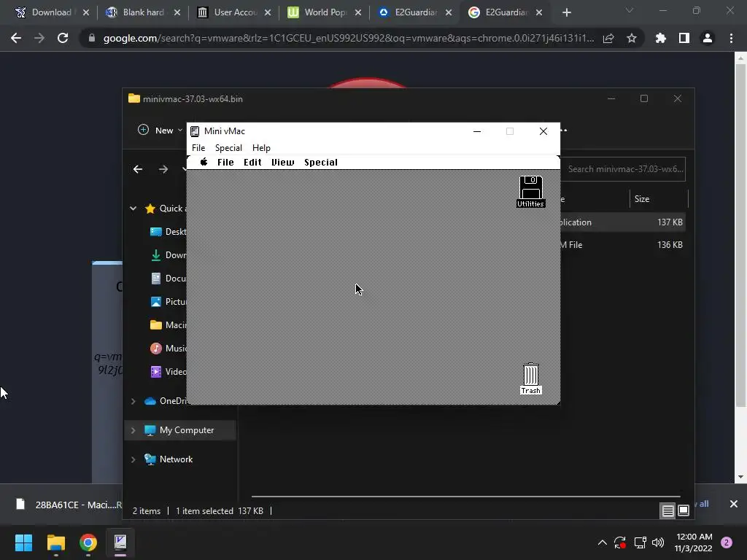Open Mini vMac window Help menu
Viewport: 747px width, 560px height.
click(261, 147)
